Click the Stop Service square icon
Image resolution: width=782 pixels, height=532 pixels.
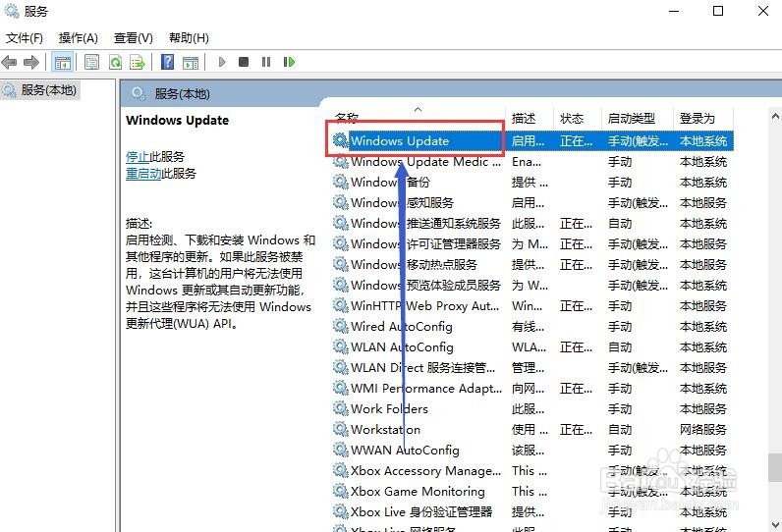coord(244,62)
